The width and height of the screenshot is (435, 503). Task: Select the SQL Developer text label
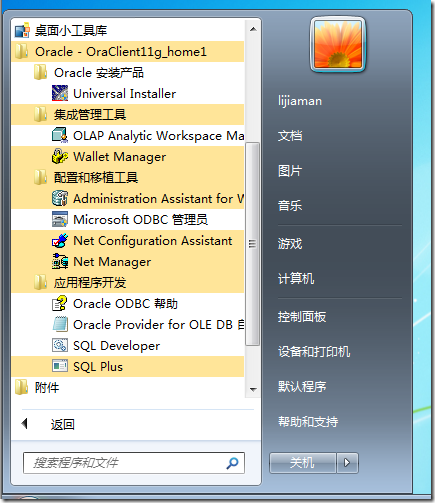click(x=116, y=346)
